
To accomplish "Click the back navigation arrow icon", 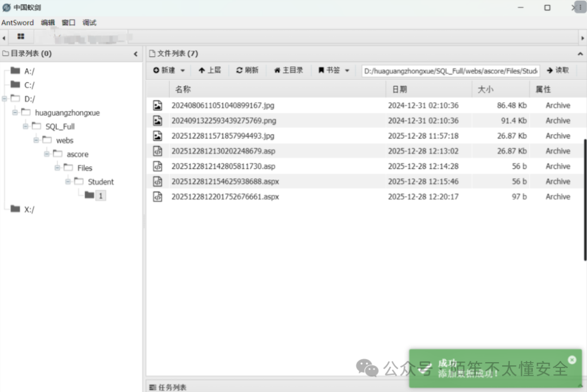I will tap(4, 36).
